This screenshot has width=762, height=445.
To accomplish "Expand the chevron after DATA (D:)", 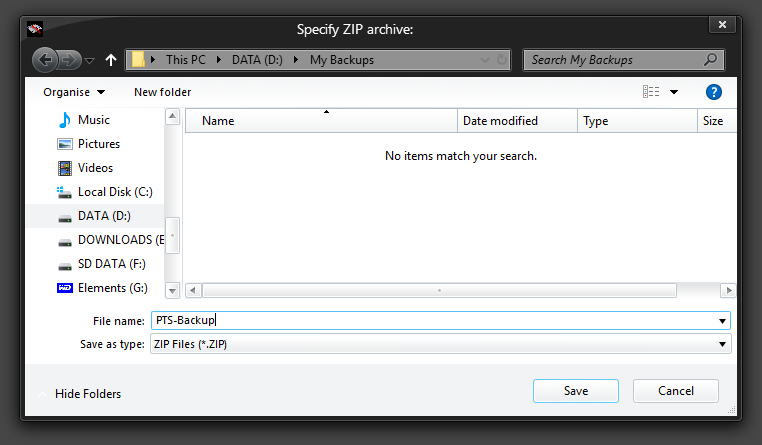I will tap(296, 60).
